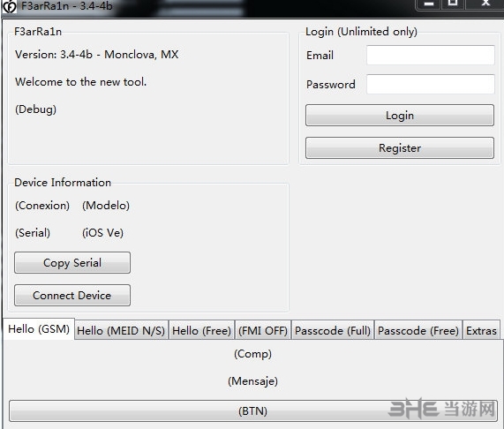Click the (Serial) label text
This screenshot has height=429, width=504.
33,233
